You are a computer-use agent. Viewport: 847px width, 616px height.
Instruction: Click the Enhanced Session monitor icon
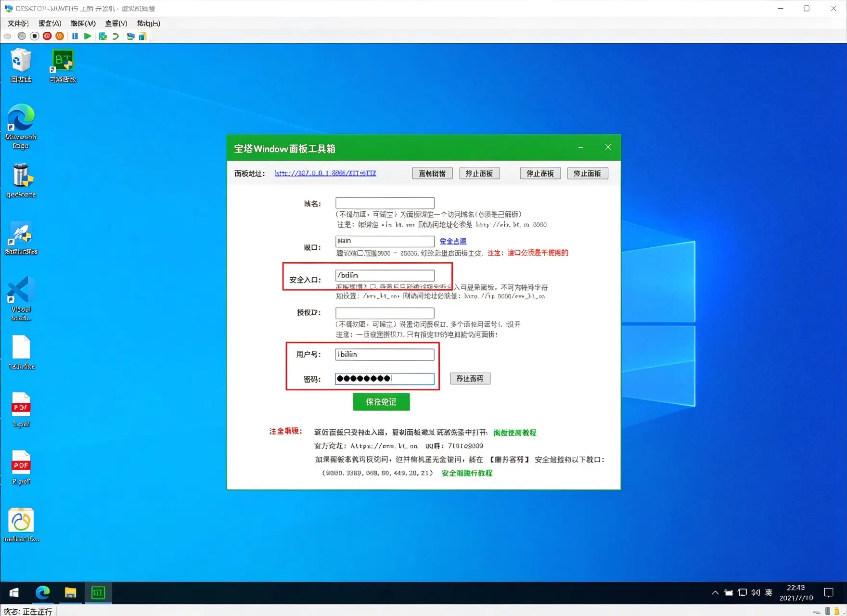pos(130,36)
